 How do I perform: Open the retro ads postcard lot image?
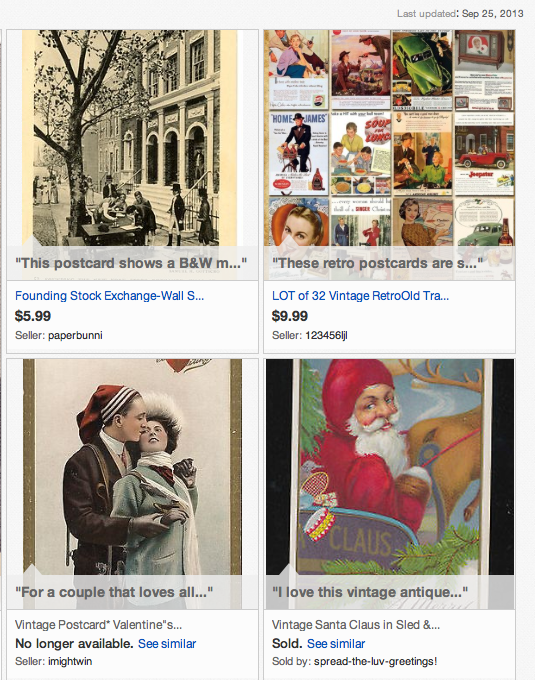389,138
